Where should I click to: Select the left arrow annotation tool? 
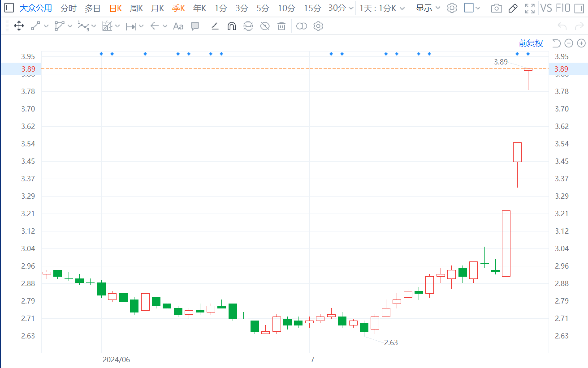click(x=155, y=26)
